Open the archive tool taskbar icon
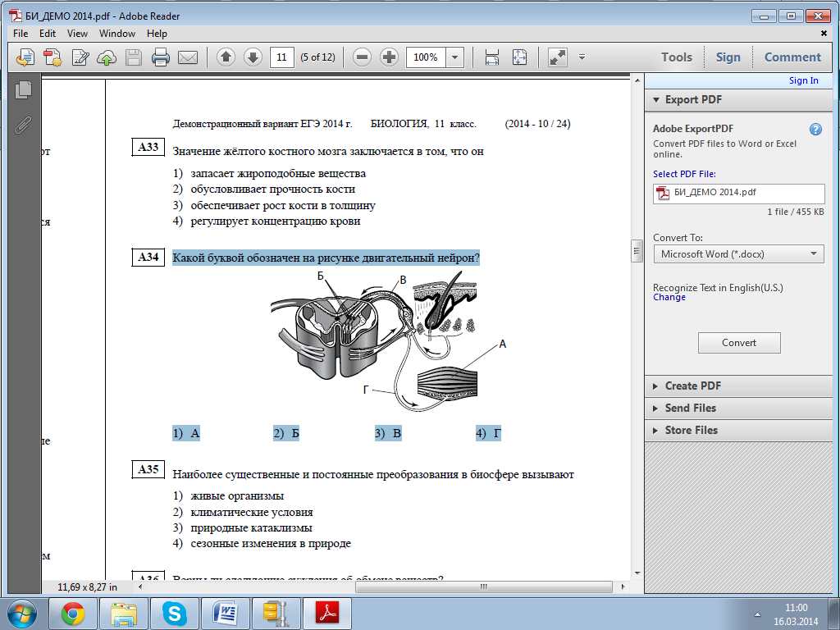840x630 pixels. pyautogui.click(x=276, y=614)
